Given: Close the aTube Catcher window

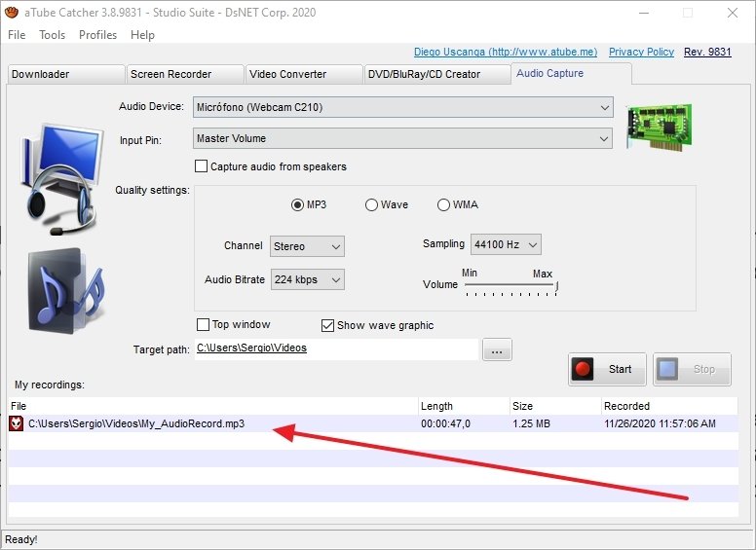Looking at the screenshot, I should 733,13.
